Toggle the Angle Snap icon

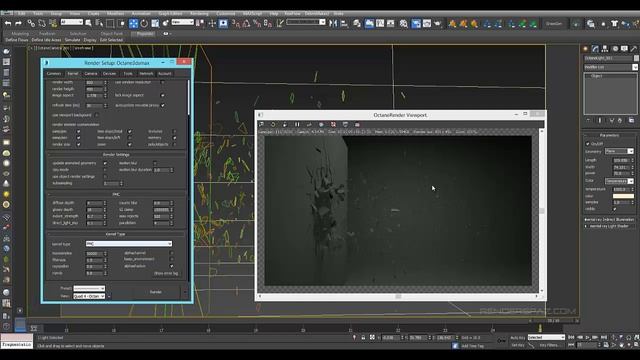(x=246, y=23)
